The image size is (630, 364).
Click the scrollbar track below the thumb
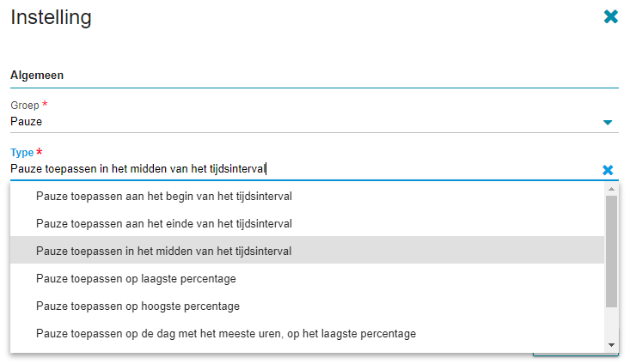[x=611, y=324]
